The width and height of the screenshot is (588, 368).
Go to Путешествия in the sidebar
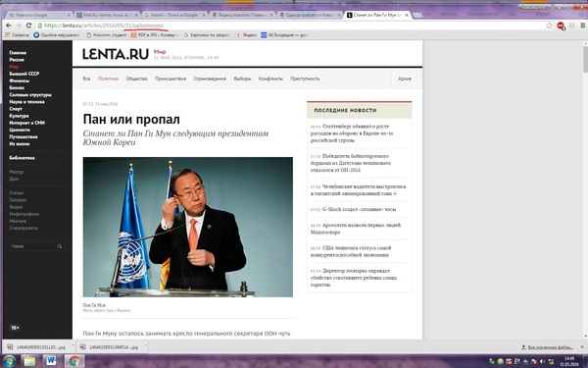tap(24, 136)
